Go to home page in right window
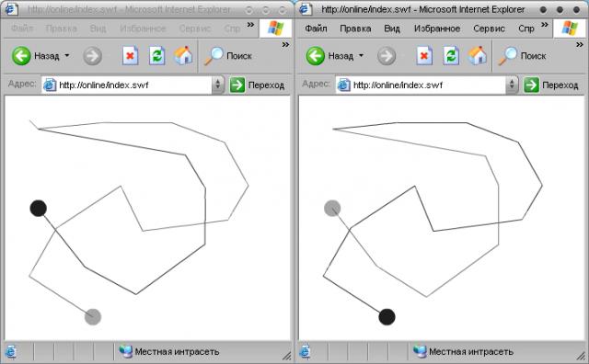This screenshot has height=364, width=589. (478, 55)
